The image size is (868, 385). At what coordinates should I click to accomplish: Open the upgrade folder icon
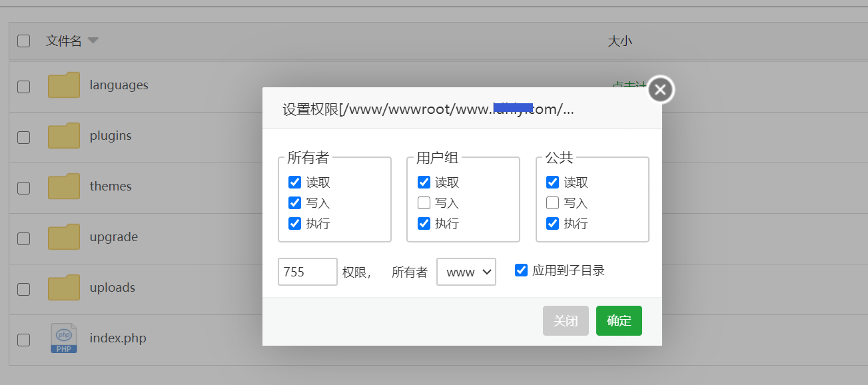(x=63, y=236)
